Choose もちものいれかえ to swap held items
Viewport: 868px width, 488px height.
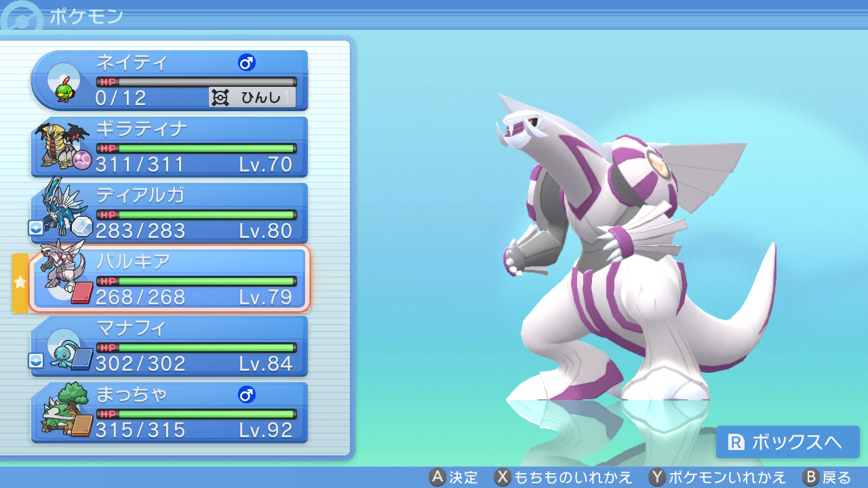pyautogui.click(x=563, y=477)
